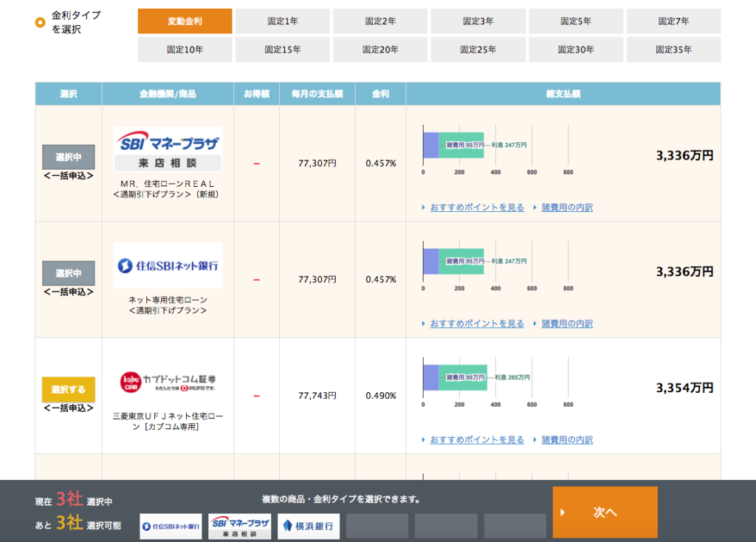
Task: Expand おすすめポイントを見る in first row
Action: (477, 207)
